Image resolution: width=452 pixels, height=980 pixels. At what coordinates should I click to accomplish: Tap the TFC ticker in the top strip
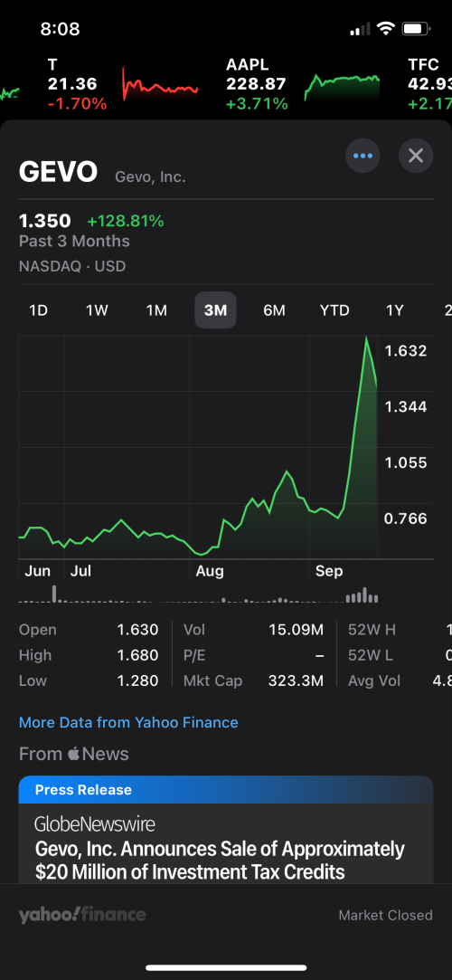click(429, 84)
